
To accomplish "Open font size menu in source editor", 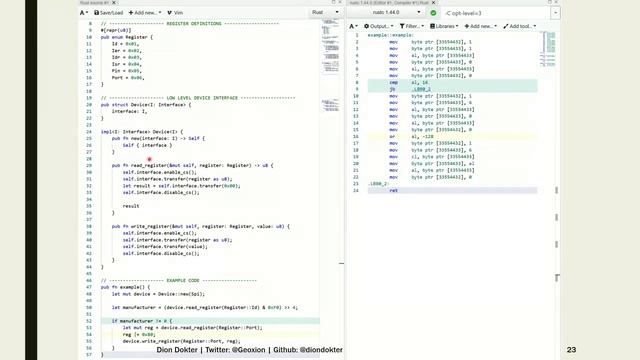I will pyautogui.click(x=84, y=13).
